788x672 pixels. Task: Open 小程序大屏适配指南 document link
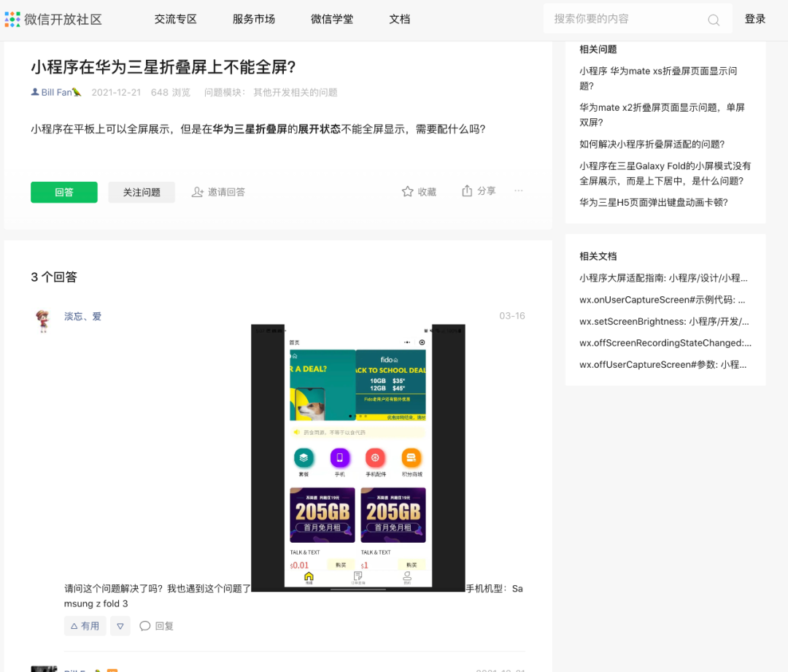click(x=663, y=278)
